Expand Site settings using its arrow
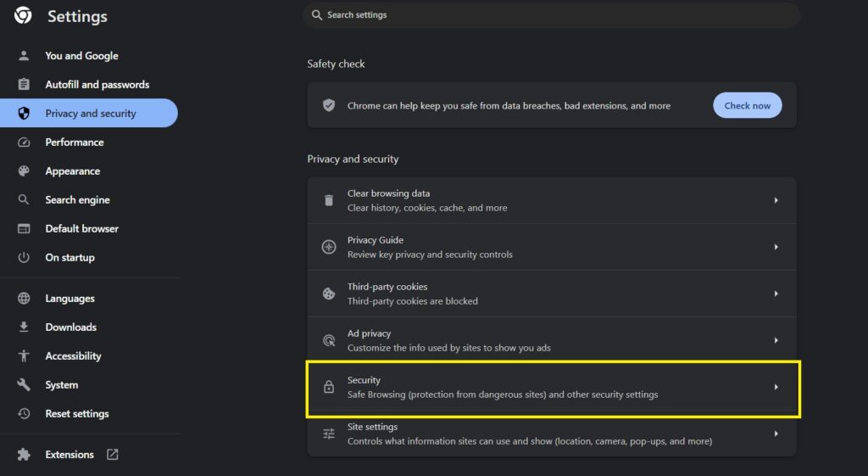 click(776, 434)
